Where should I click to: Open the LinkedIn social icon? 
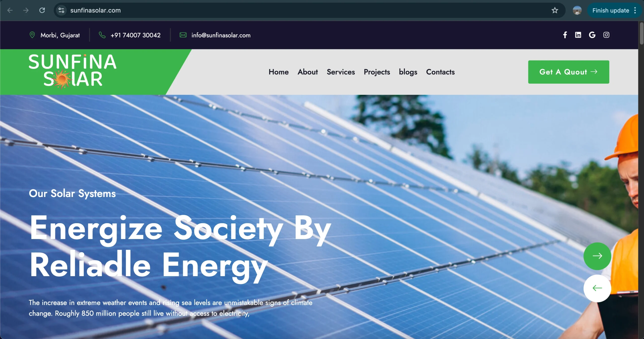[578, 35]
